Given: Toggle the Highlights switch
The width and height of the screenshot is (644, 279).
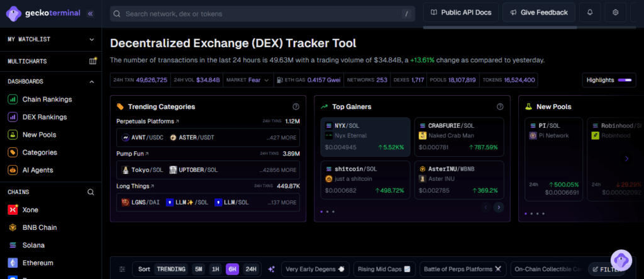Looking at the screenshot, I should point(626,80).
